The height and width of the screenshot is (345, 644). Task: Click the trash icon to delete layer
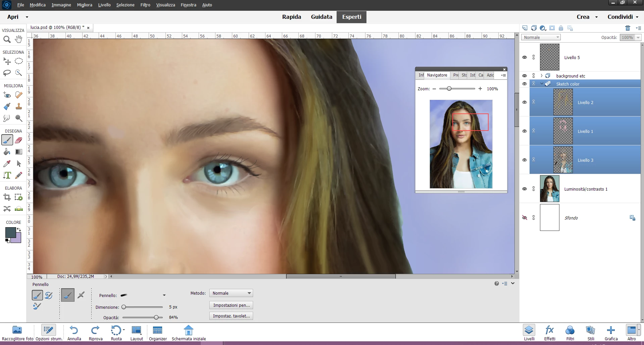tap(628, 28)
